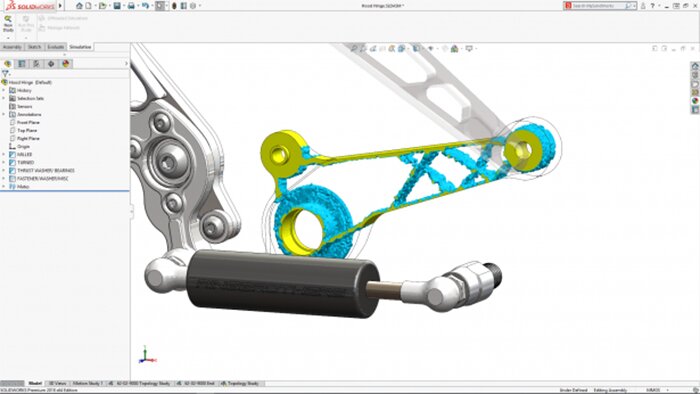
Task: Open the PropertyManager tab icon
Action: tap(22, 64)
